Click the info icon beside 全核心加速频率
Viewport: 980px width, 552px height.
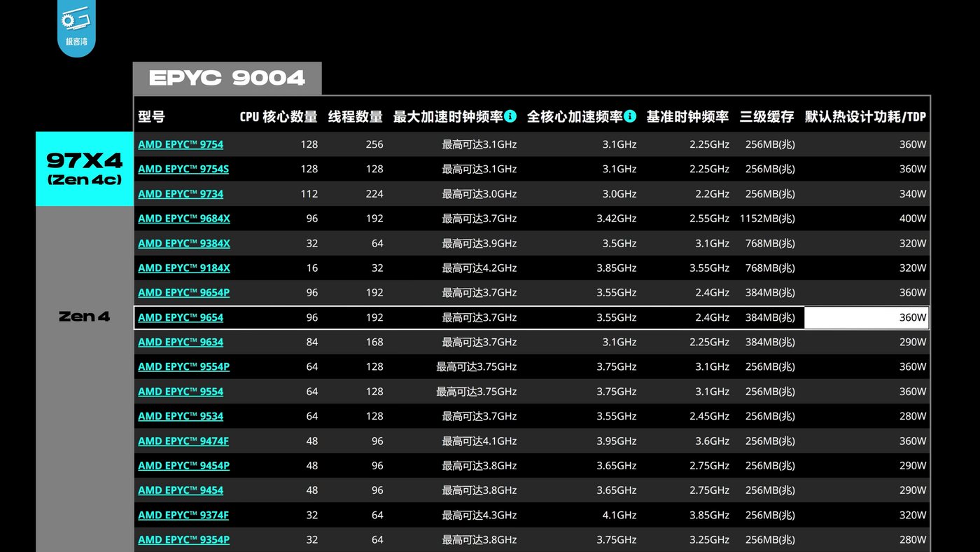[630, 116]
